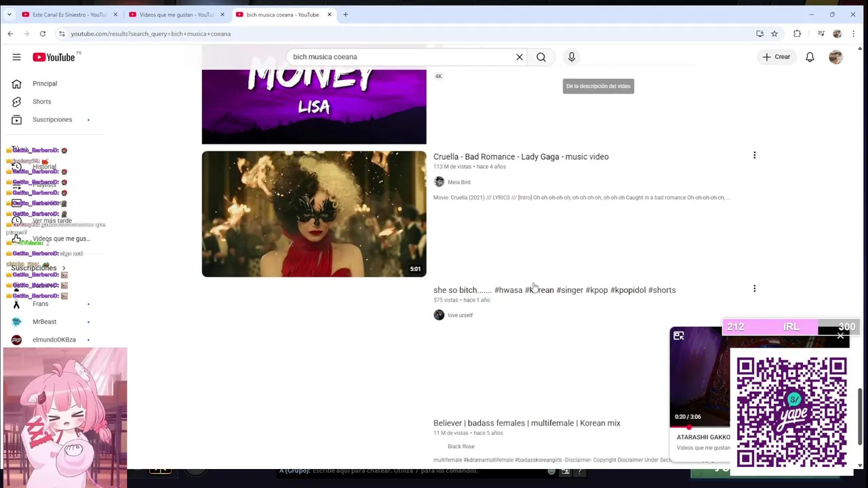Start voice search with the microphone
The image size is (868, 488).
(572, 57)
